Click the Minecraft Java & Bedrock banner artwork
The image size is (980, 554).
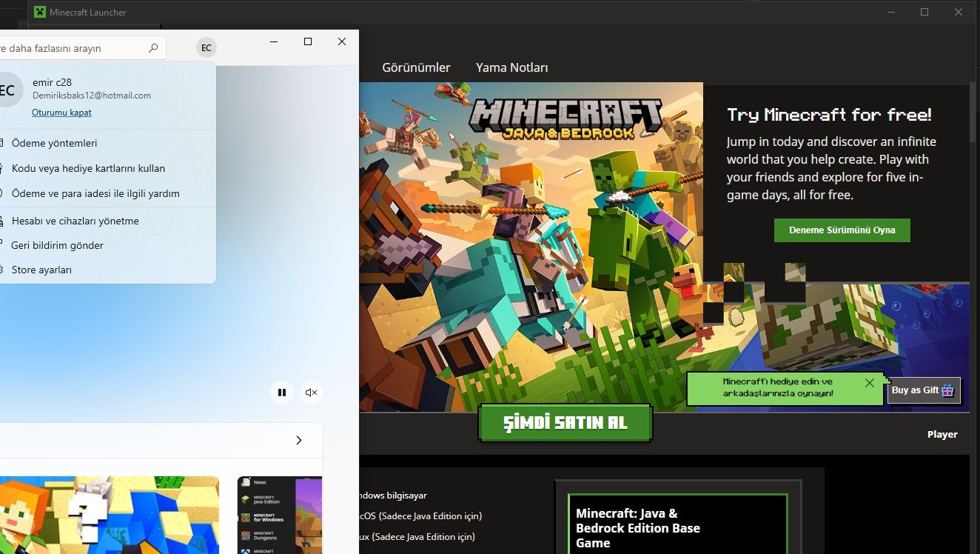coord(531,247)
